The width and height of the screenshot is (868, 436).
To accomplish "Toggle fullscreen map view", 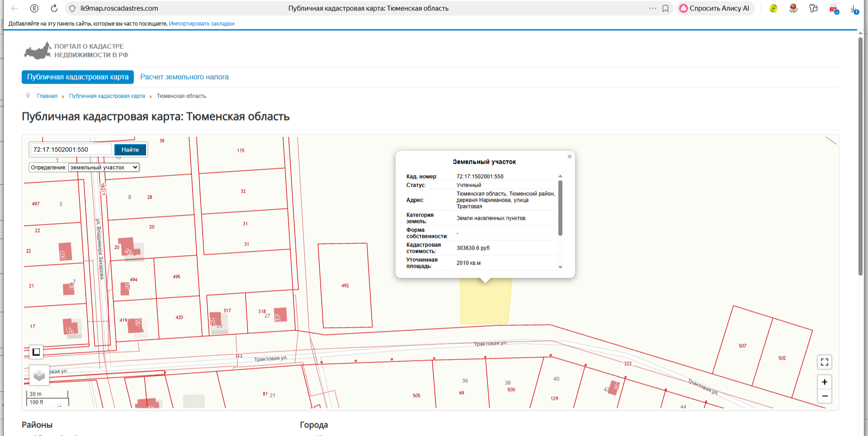I will click(x=825, y=362).
